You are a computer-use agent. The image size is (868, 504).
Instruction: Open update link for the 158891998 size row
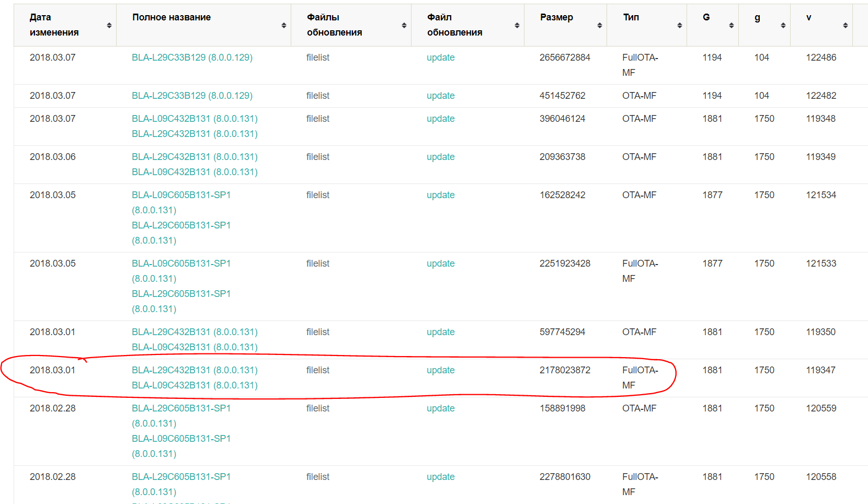(x=441, y=408)
